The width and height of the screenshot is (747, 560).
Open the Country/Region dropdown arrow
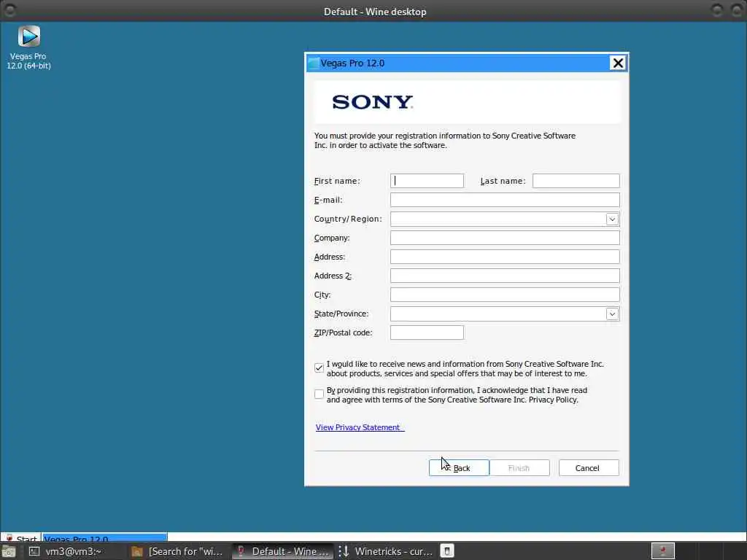click(x=612, y=219)
